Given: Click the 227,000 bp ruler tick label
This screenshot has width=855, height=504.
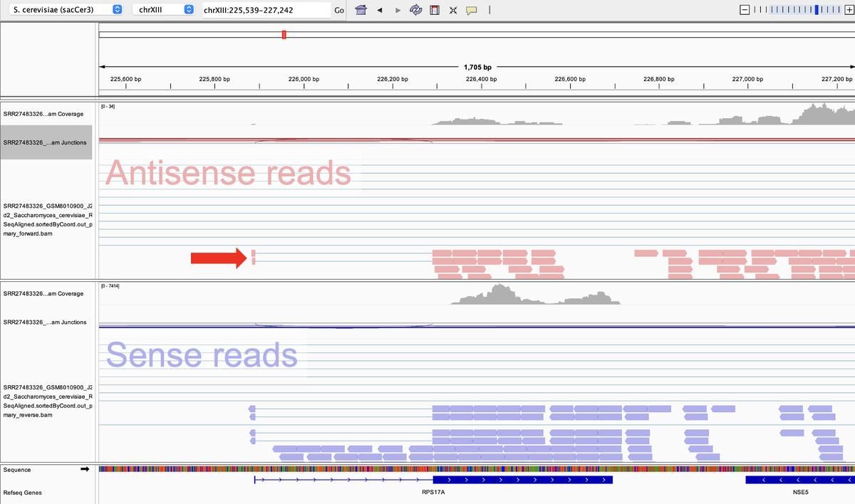Looking at the screenshot, I should 747,79.
